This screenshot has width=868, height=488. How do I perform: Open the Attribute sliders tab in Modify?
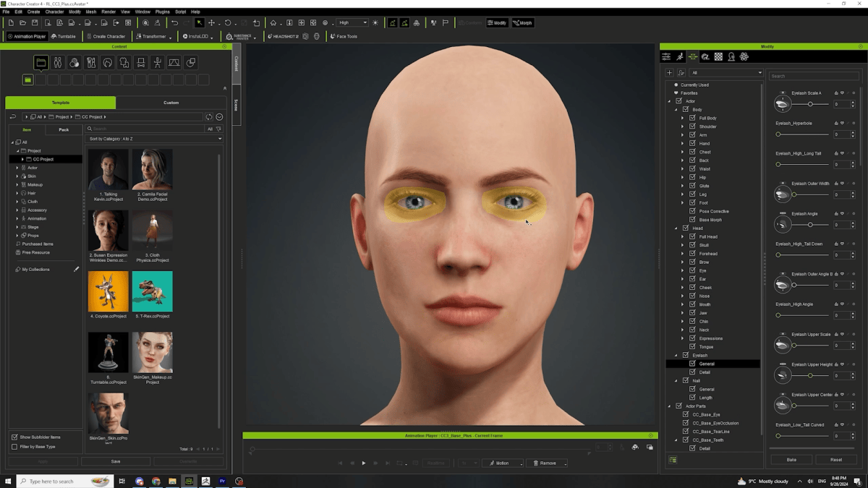tap(666, 56)
